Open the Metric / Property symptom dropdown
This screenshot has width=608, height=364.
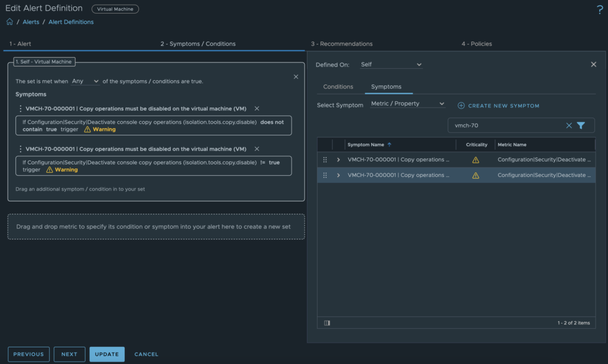point(407,104)
